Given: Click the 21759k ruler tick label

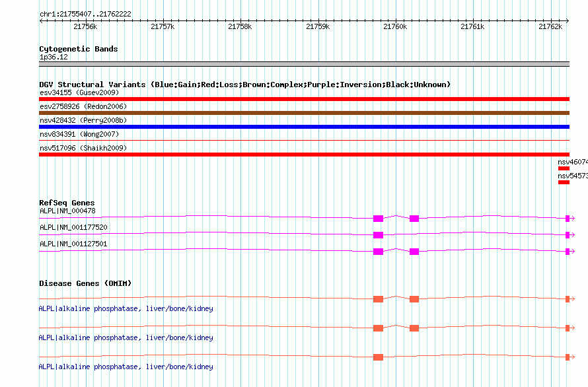Looking at the screenshot, I should (318, 26).
